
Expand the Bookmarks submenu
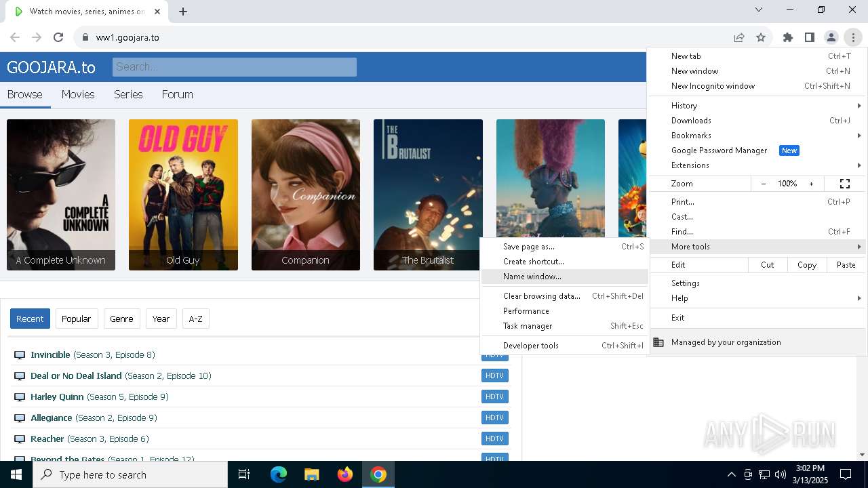click(x=758, y=136)
